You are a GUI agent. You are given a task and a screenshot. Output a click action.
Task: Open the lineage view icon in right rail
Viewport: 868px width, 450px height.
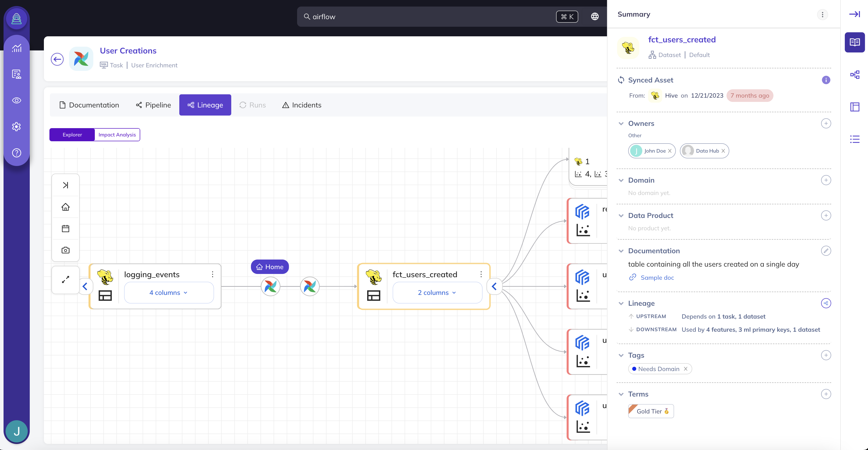(x=855, y=74)
